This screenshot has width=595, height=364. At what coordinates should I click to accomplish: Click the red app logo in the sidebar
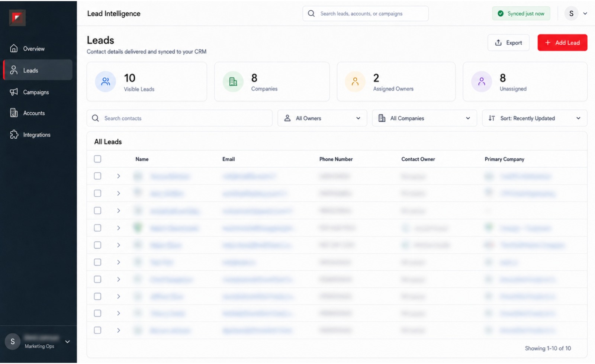[x=17, y=18]
